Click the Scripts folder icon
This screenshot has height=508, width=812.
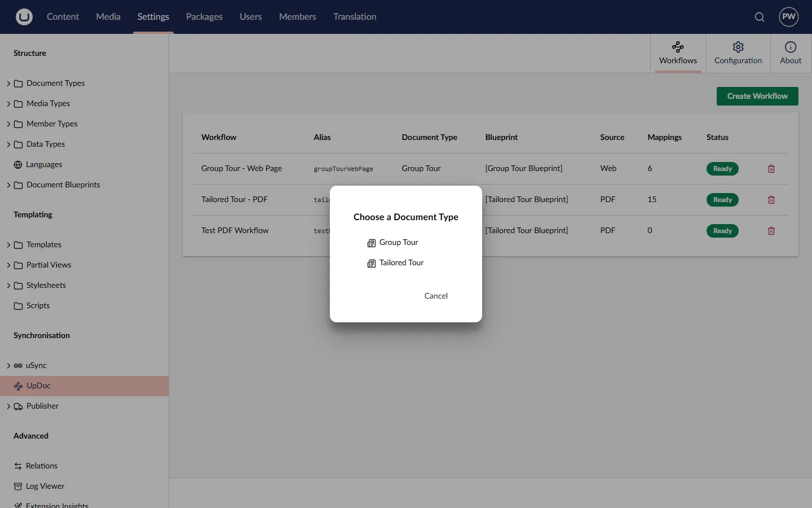19,306
